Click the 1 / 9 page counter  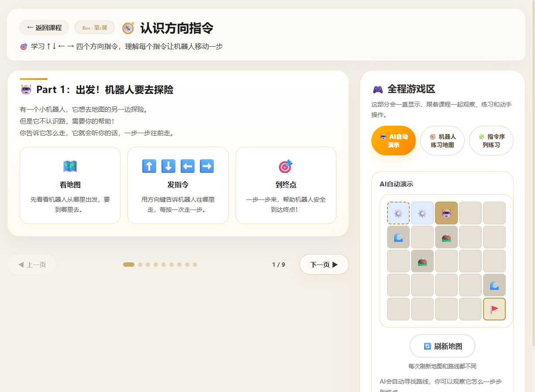278,265
